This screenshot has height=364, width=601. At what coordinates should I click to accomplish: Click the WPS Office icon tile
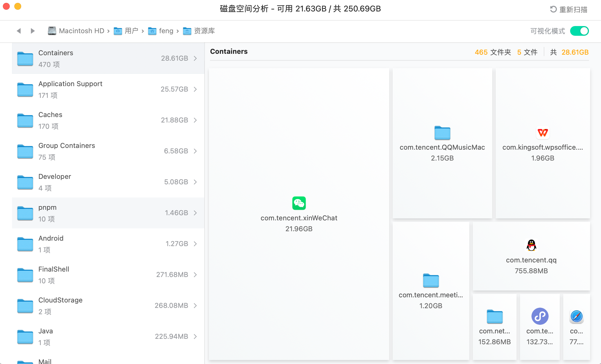(543, 143)
